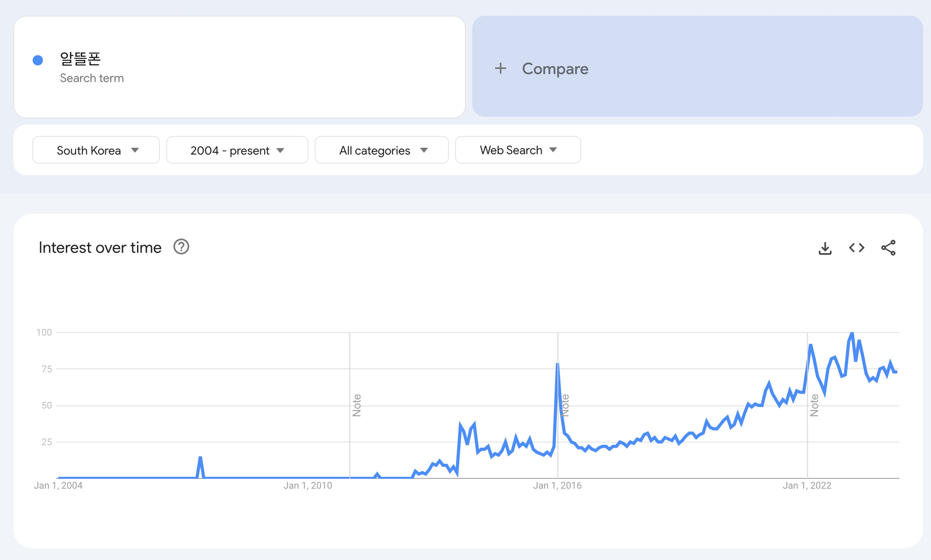Click the blue dot beside 알뜰폰

pyautogui.click(x=38, y=60)
